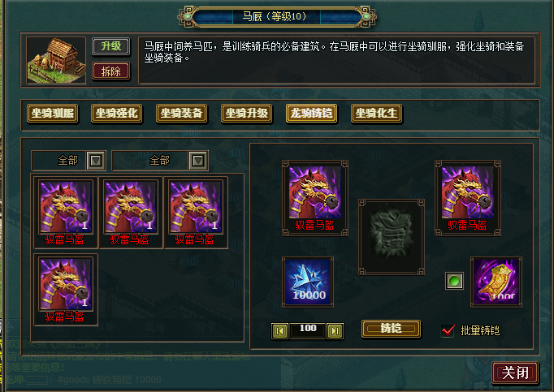Viewport: 554px width, 392px height.
Task: Increase quantity to maximum with right arrow
Action: coord(335,331)
